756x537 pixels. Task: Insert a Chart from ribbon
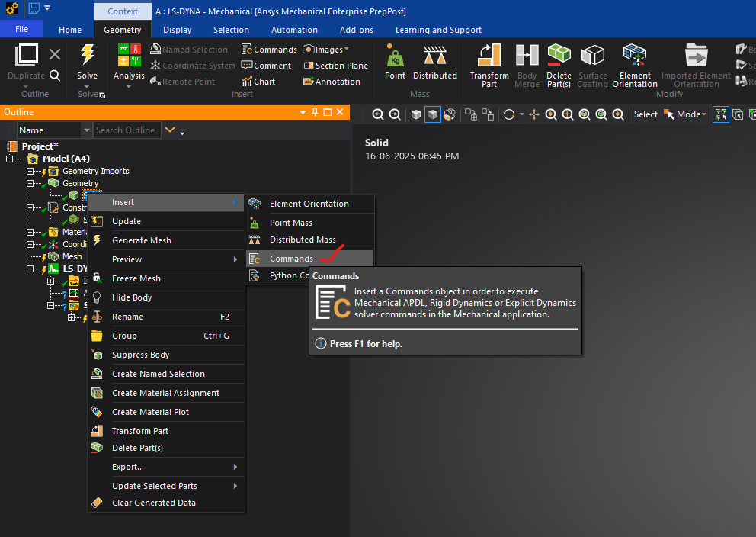(x=258, y=82)
